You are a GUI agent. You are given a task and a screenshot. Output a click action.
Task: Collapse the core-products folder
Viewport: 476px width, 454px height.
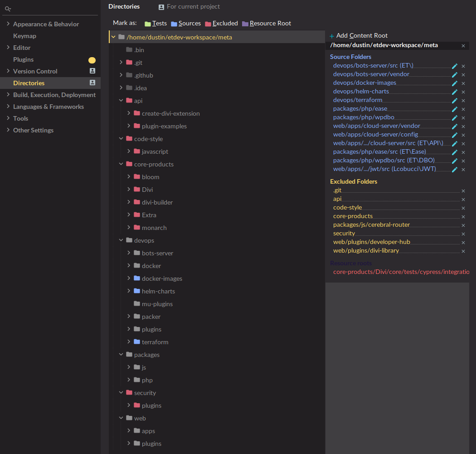121,164
